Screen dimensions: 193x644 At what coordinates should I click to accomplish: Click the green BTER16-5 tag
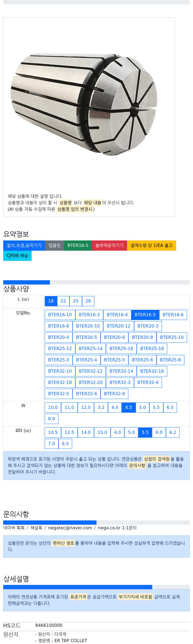78,245
